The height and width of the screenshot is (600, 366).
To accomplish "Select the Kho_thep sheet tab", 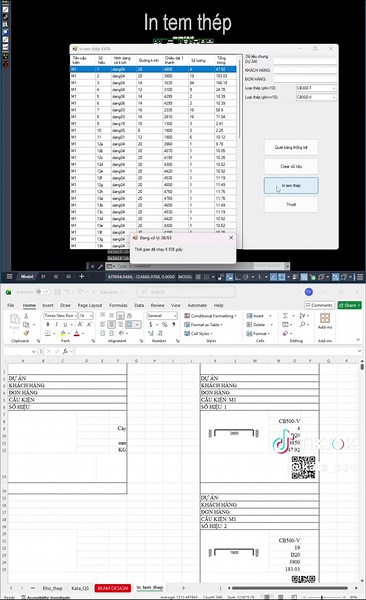I will pyautogui.click(x=52, y=588).
